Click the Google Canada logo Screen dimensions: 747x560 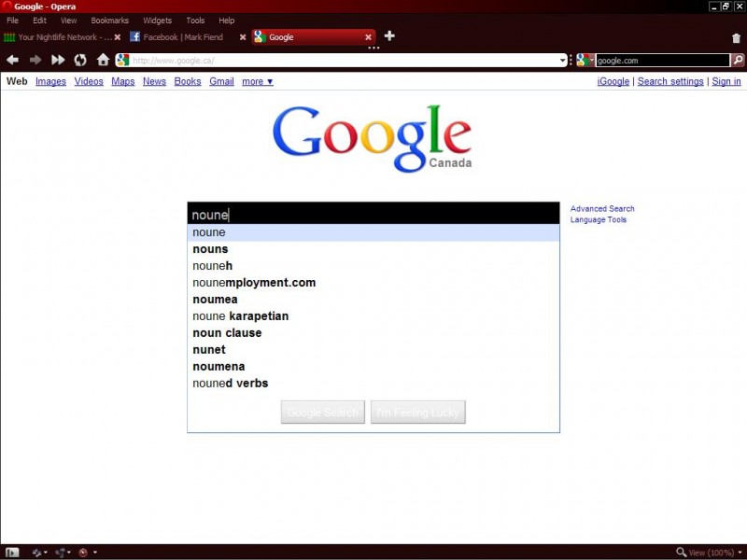tap(373, 138)
